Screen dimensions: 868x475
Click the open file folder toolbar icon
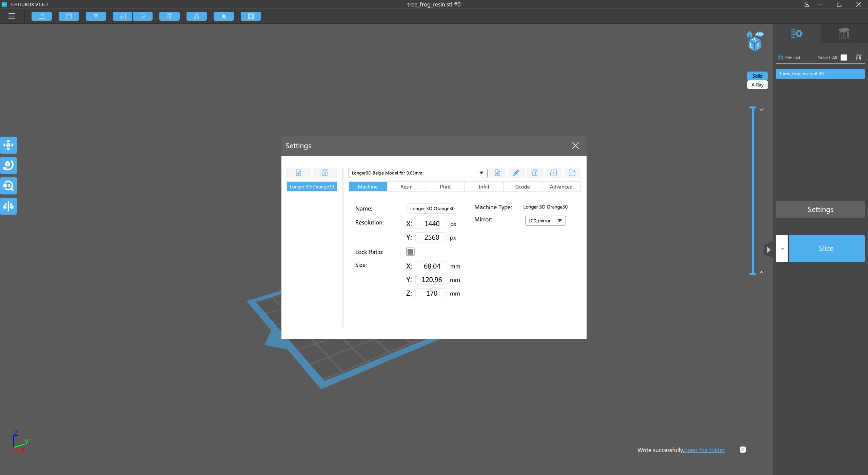point(42,16)
